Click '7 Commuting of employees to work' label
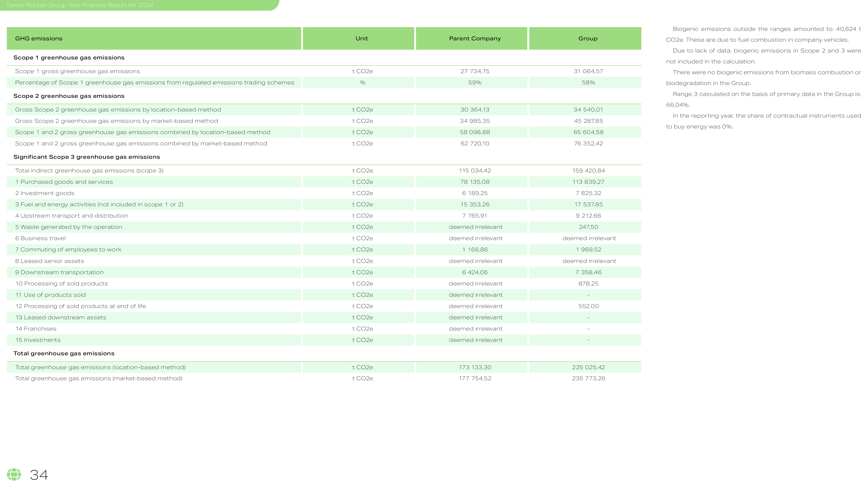 coord(68,250)
